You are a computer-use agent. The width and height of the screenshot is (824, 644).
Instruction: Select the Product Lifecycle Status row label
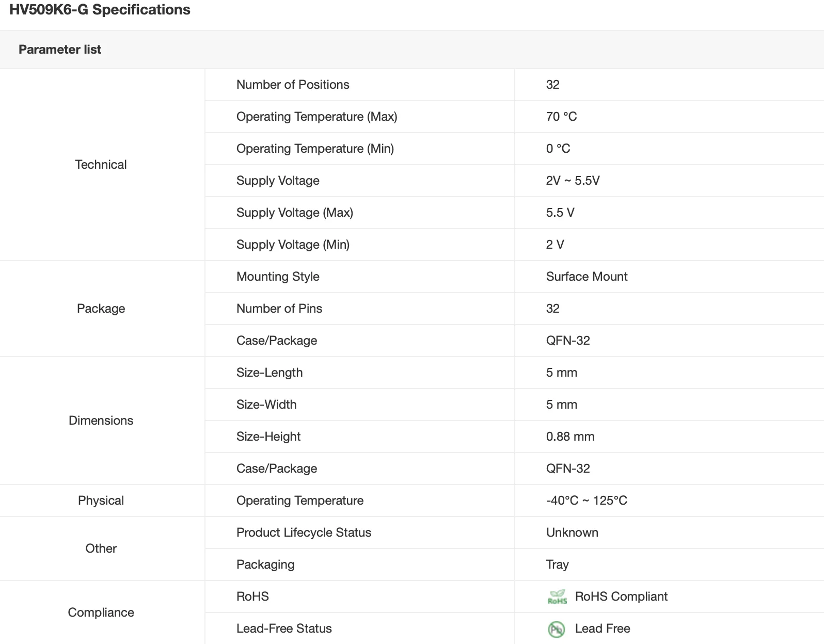click(304, 533)
